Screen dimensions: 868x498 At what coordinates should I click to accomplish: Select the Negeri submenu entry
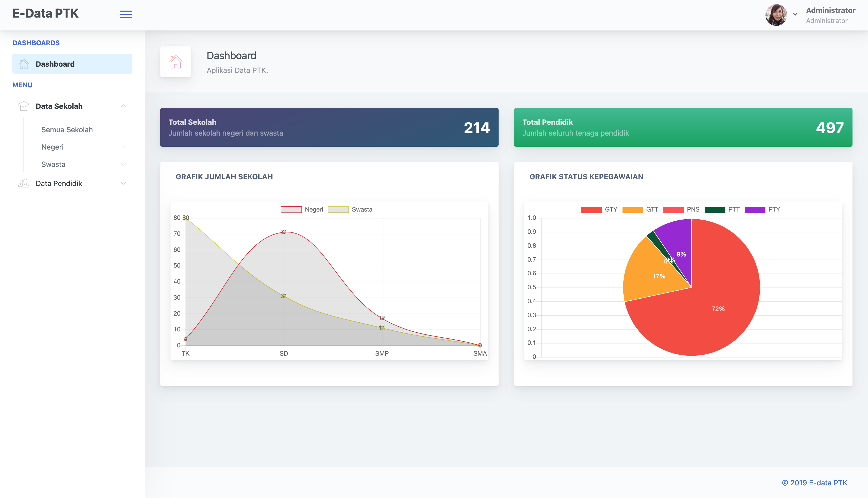tap(52, 147)
